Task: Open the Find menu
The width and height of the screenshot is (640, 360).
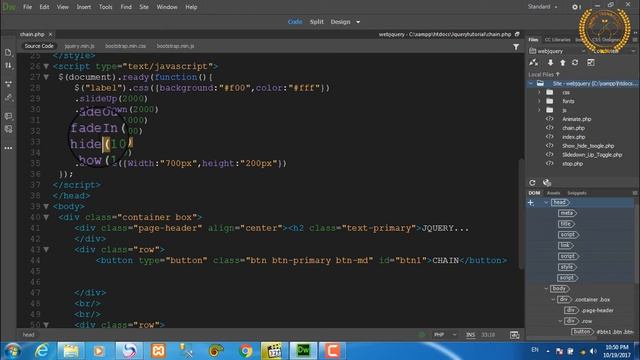Action: click(126, 7)
